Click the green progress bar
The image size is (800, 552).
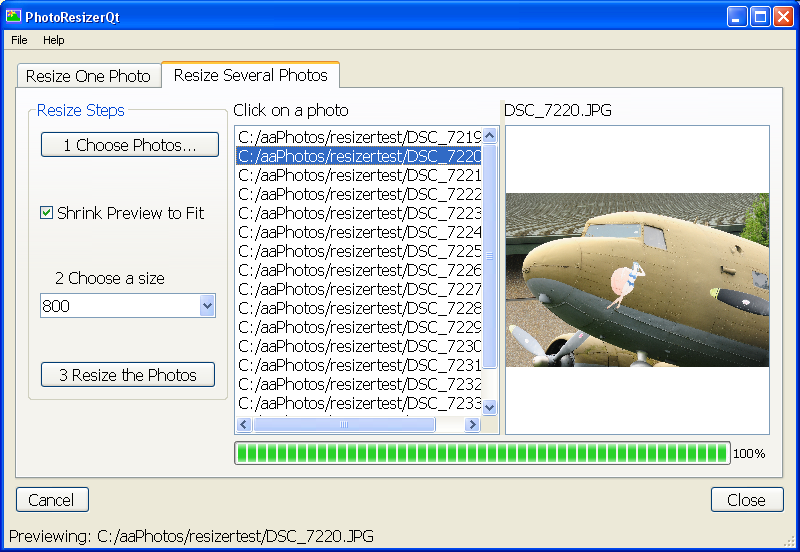pos(481,453)
